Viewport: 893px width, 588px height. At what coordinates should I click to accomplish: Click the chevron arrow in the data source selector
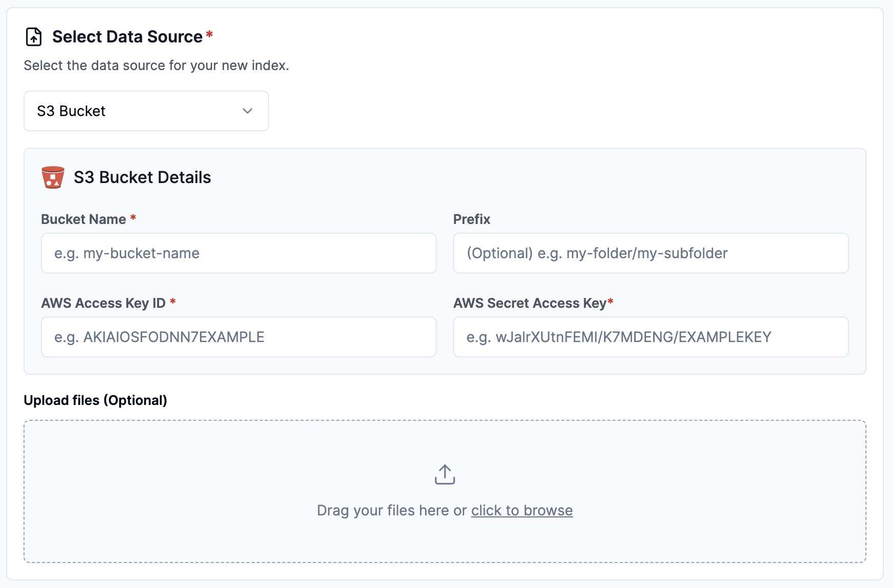point(248,111)
